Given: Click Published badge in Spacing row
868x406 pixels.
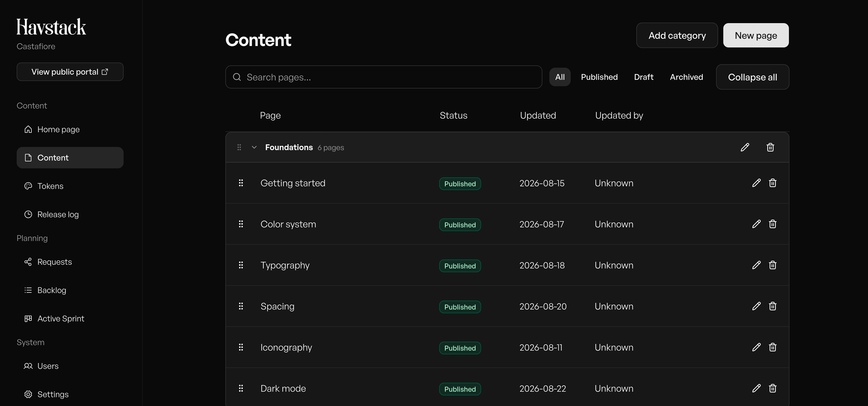Looking at the screenshot, I should pos(460,307).
